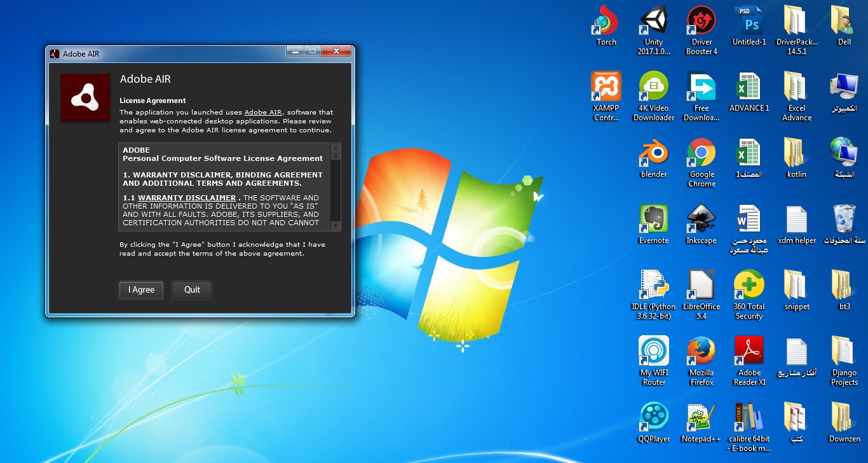The image size is (868, 463).
Task: Click the Quit button
Action: [191, 290]
